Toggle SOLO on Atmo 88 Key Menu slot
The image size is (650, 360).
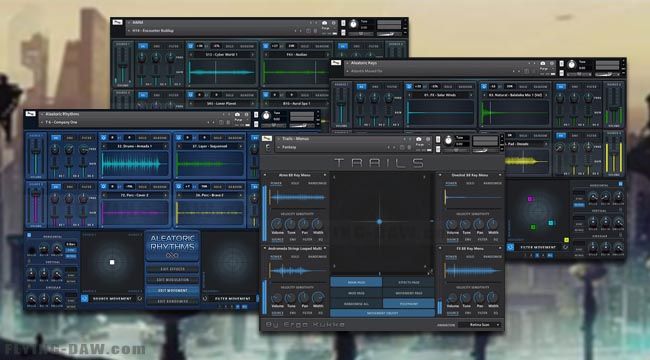[x=295, y=183]
